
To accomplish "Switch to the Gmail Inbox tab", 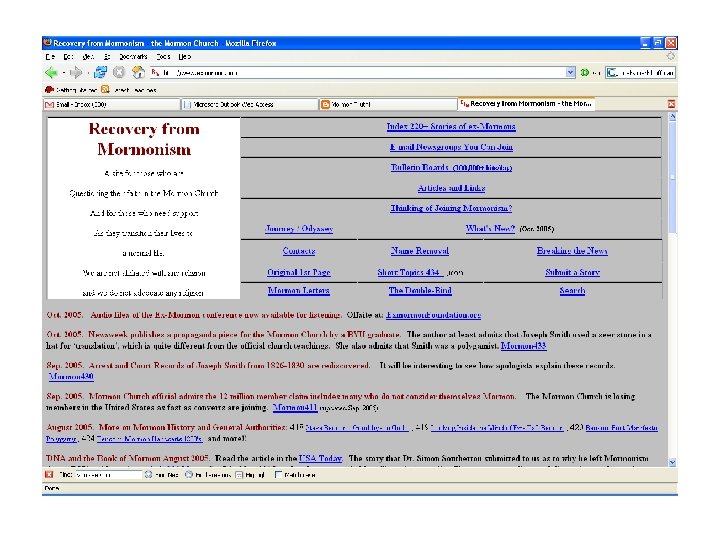I will [x=112, y=104].
